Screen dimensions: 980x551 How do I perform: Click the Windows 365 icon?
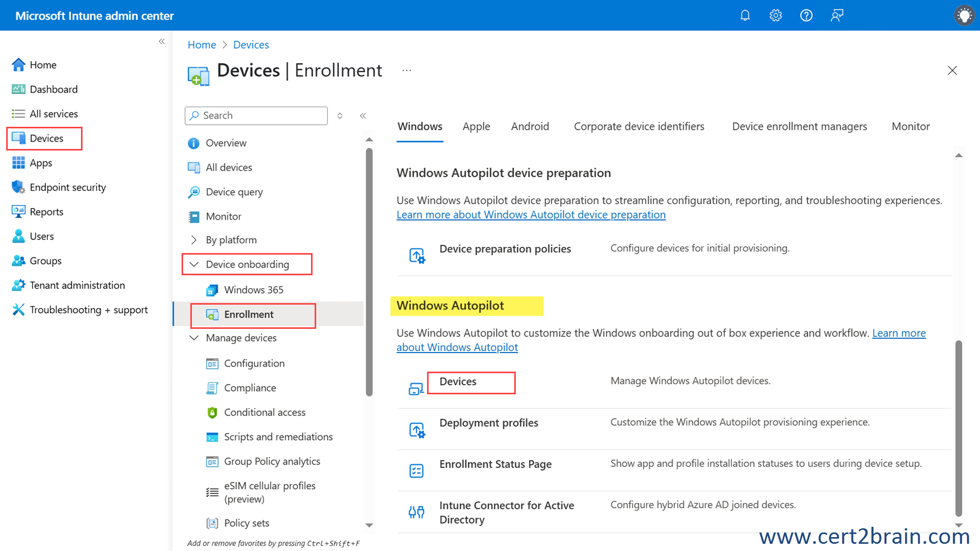point(212,290)
